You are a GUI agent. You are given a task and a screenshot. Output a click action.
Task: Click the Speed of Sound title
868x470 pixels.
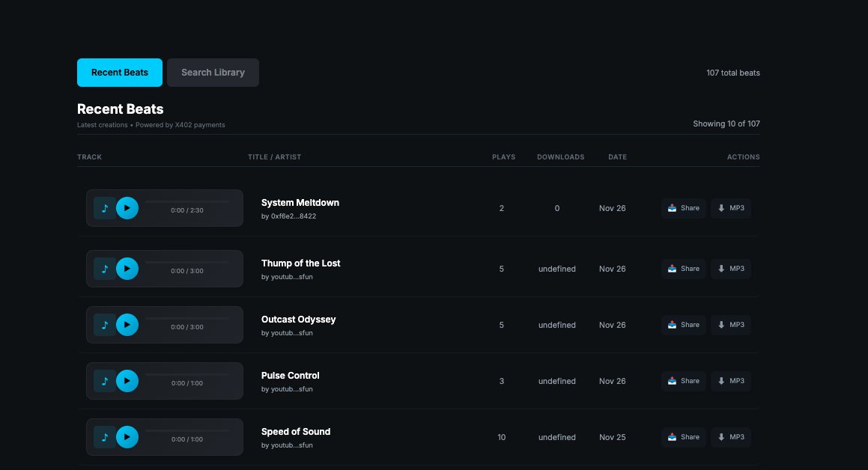click(296, 432)
